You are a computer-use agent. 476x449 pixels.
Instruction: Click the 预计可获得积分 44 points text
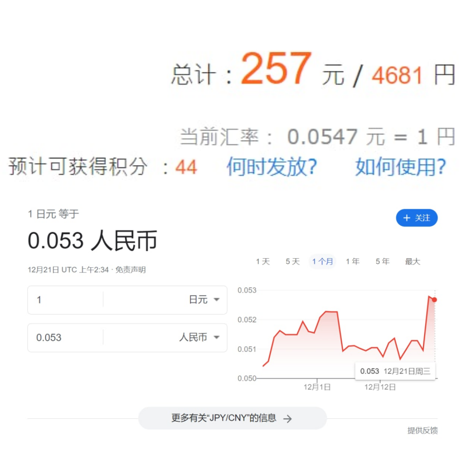[x=103, y=166]
